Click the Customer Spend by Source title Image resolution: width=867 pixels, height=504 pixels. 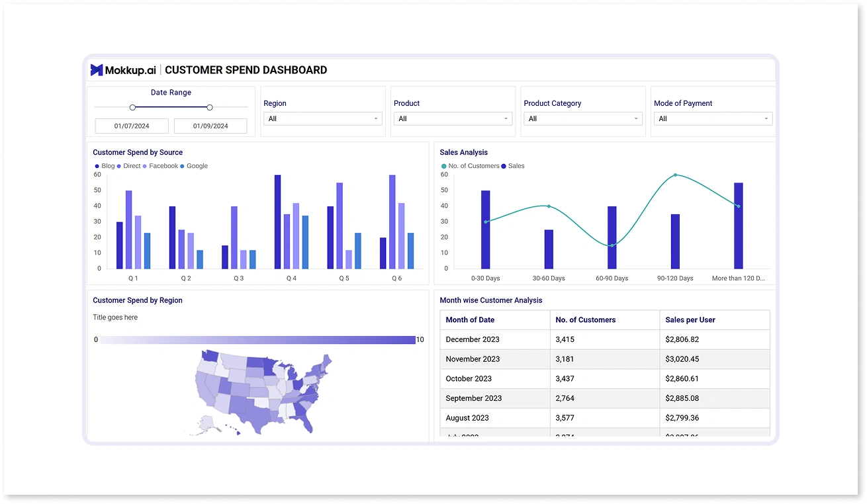coord(138,153)
